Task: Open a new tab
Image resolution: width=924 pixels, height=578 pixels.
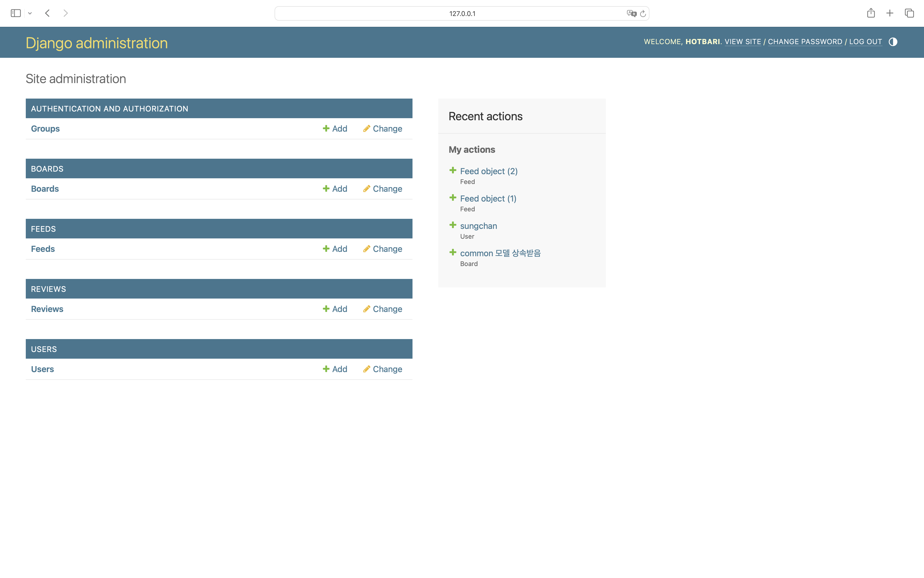Action: 890,13
